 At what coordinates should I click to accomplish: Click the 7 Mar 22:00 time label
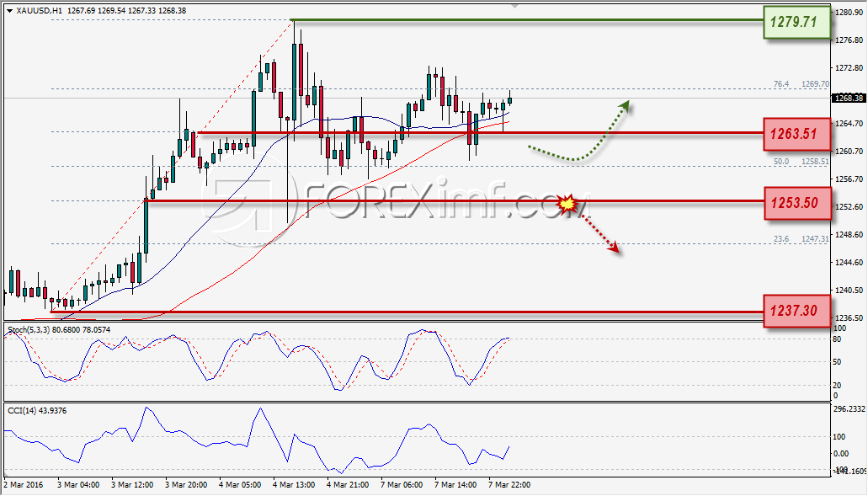[509, 485]
